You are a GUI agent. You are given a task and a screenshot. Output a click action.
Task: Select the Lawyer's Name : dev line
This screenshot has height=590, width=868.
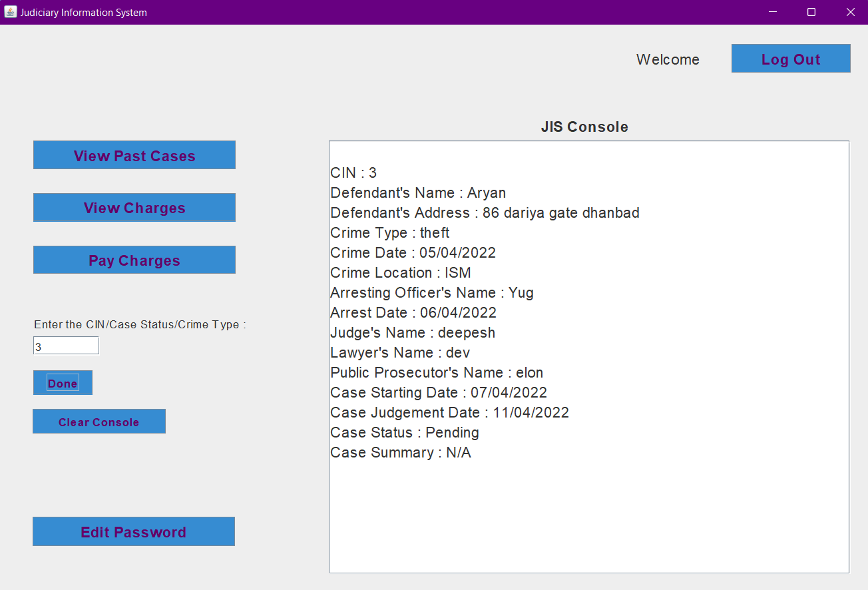[x=400, y=353]
